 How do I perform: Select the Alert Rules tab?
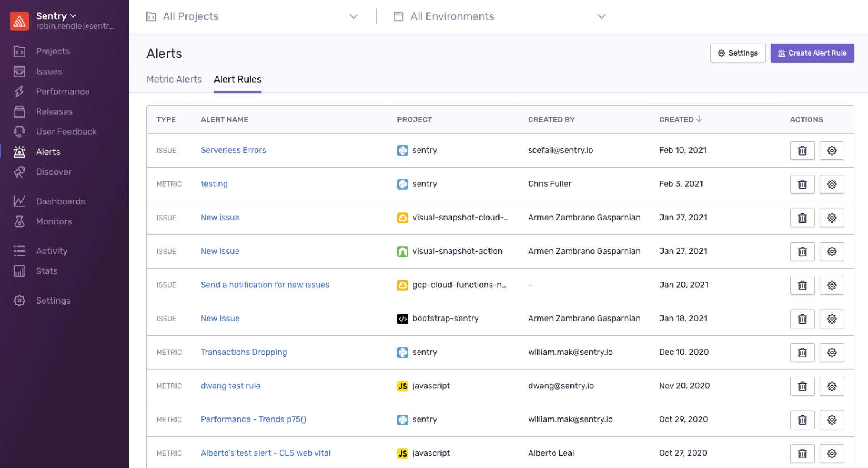[237, 79]
